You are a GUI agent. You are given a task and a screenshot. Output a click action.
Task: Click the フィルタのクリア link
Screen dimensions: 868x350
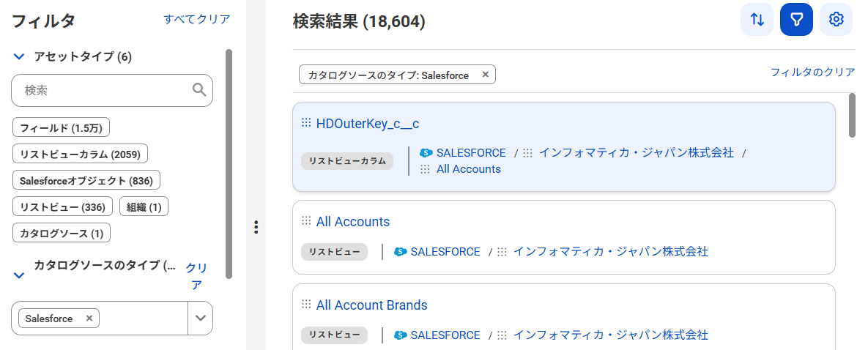click(x=812, y=72)
